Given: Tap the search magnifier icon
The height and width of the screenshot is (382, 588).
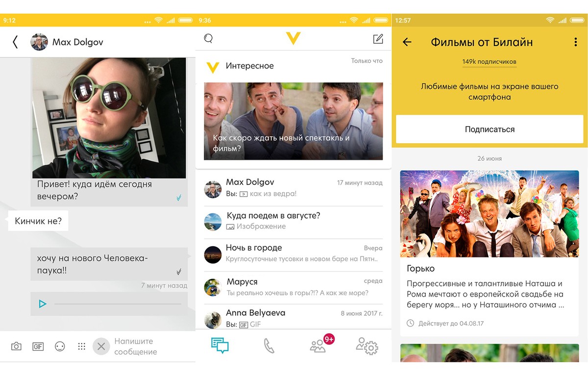Looking at the screenshot, I should (208, 39).
